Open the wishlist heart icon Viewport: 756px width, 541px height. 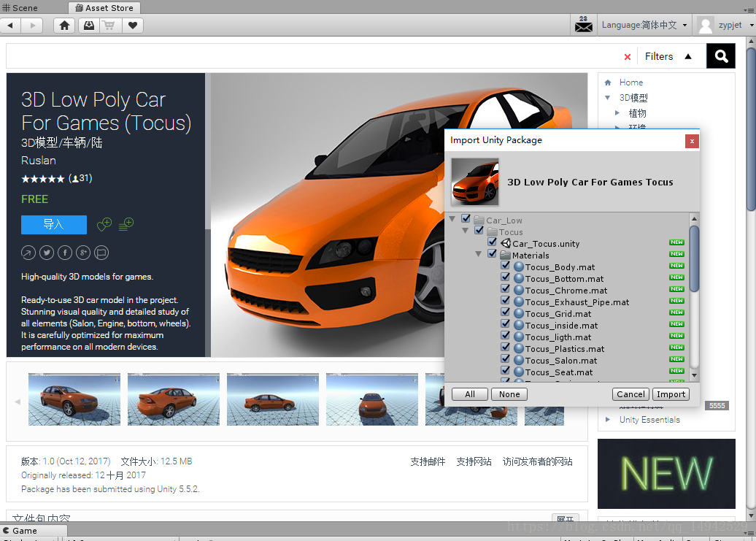click(x=133, y=25)
